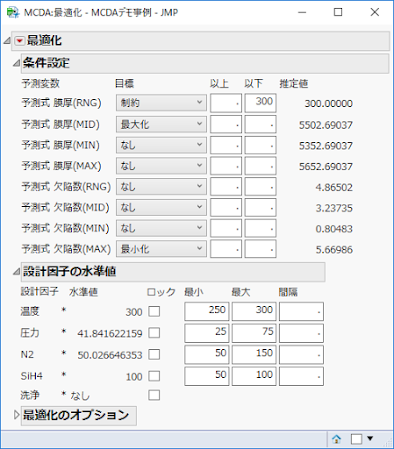Open the red triangle menu beside 最適化
Viewport: 394px width, 449px height.
[x=20, y=41]
